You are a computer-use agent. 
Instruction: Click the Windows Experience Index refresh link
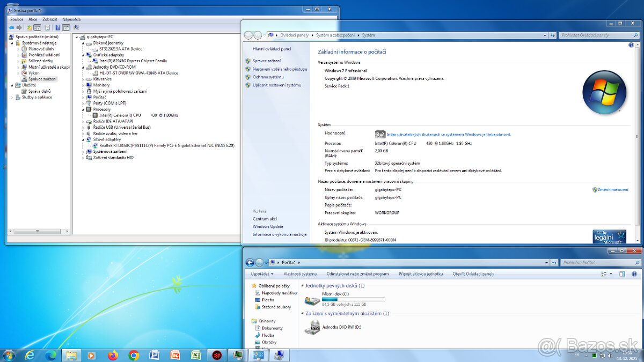tap(449, 135)
